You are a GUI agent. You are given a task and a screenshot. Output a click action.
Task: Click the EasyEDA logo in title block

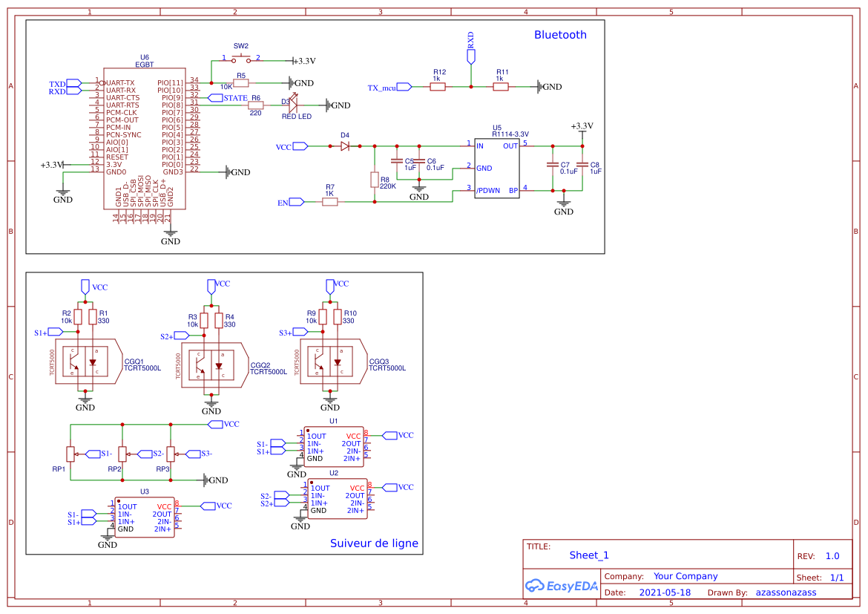[562, 586]
